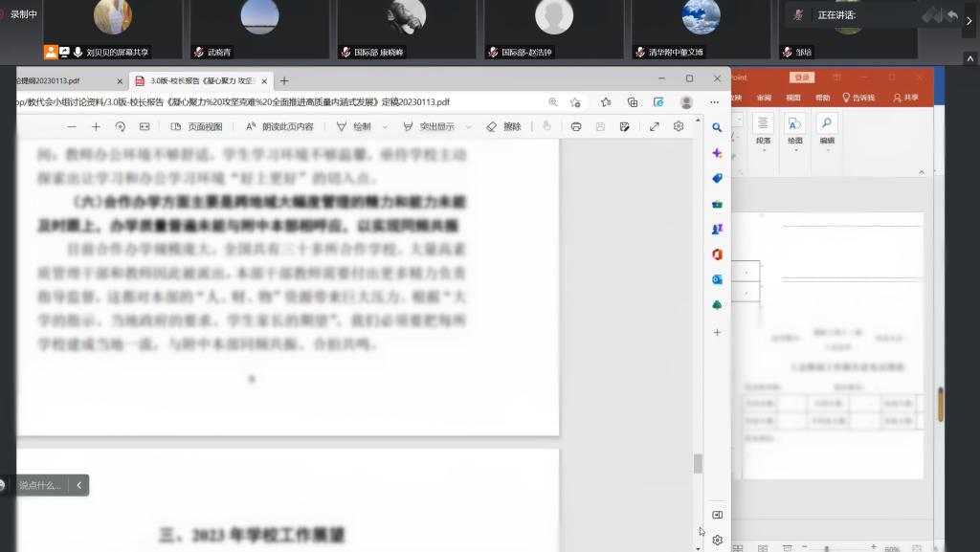This screenshot has width=980, height=552.
Task: Select the Erase (擦除) tool
Action: [x=503, y=126]
